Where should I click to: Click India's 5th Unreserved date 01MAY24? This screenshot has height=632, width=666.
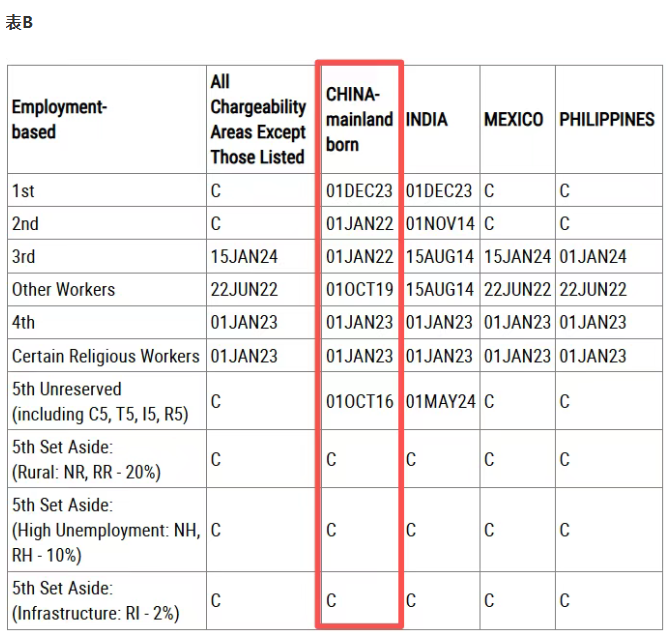point(439,402)
